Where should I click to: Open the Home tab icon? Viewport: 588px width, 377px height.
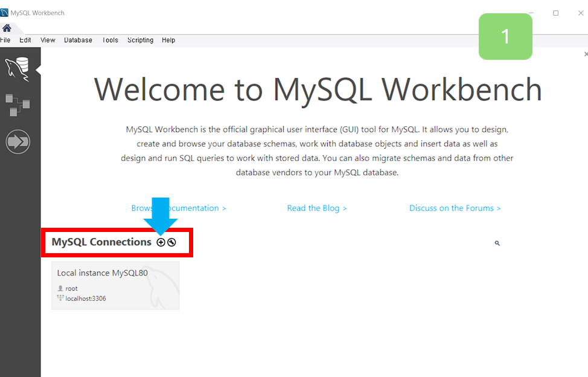click(7, 28)
